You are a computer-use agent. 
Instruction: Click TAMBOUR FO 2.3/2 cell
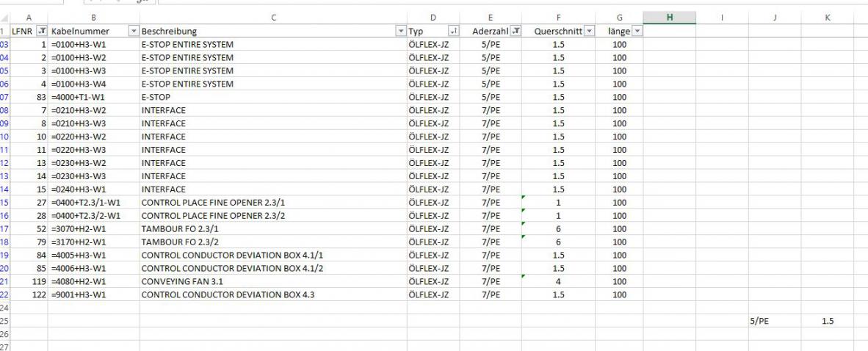(x=273, y=242)
